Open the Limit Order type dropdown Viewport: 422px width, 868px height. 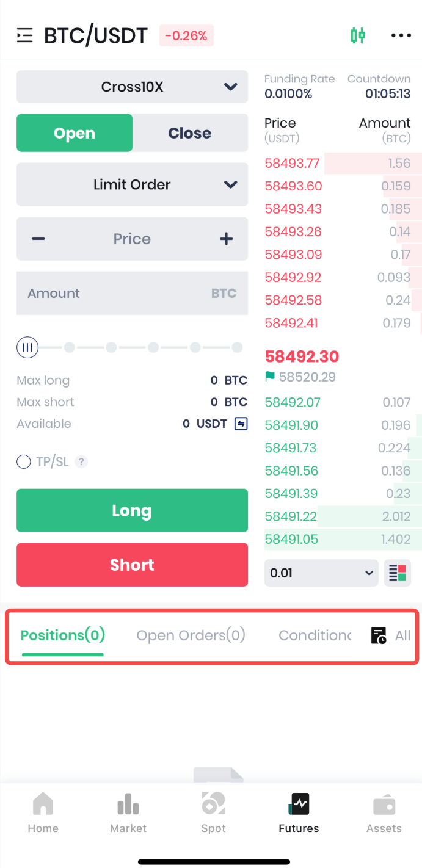coord(132,184)
